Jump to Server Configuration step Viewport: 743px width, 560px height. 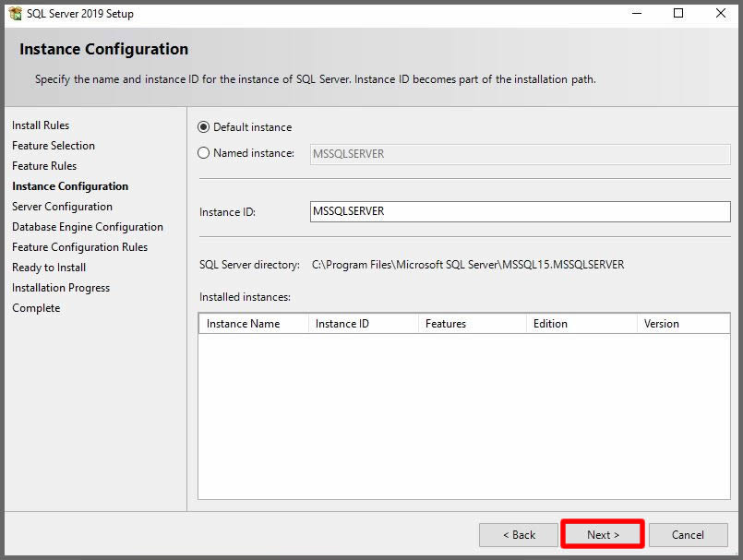point(62,207)
